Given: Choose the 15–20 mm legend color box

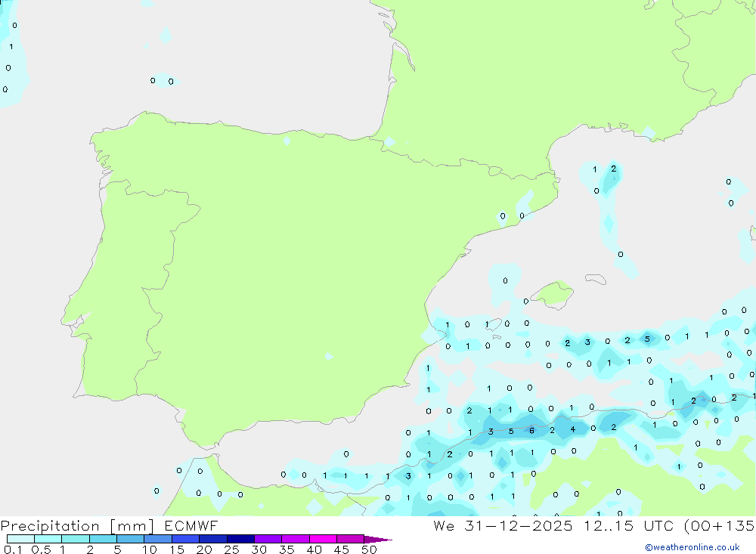Looking at the screenshot, I should (186, 539).
